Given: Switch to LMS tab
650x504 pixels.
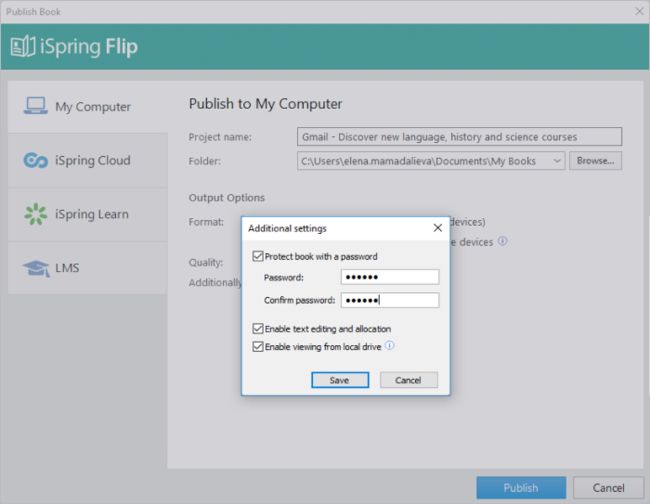Looking at the screenshot, I should (87, 268).
